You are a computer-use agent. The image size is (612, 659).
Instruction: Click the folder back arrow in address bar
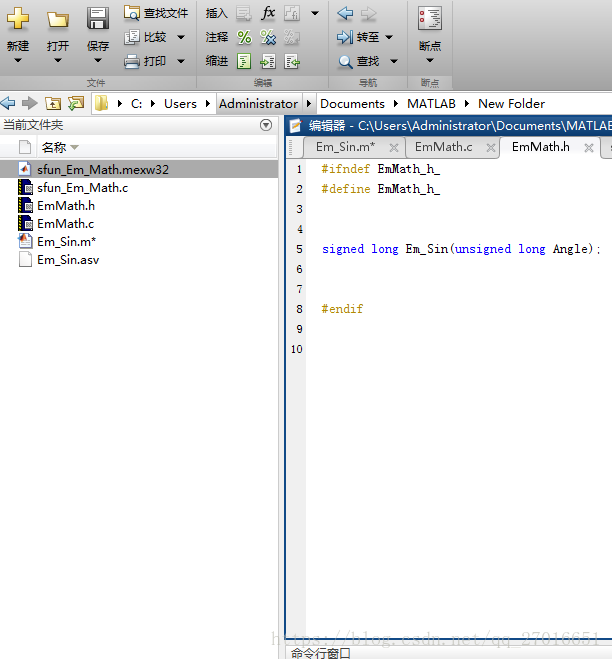click(8, 103)
